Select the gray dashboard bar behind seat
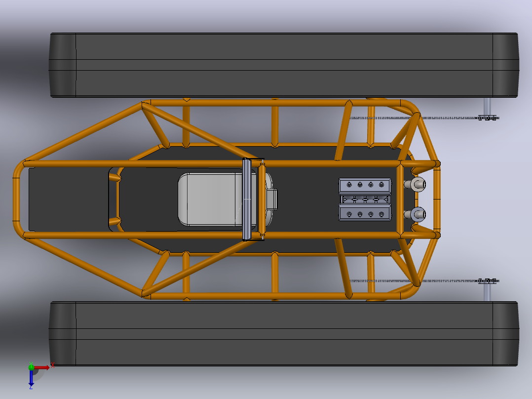The image size is (532, 399). 247,199
